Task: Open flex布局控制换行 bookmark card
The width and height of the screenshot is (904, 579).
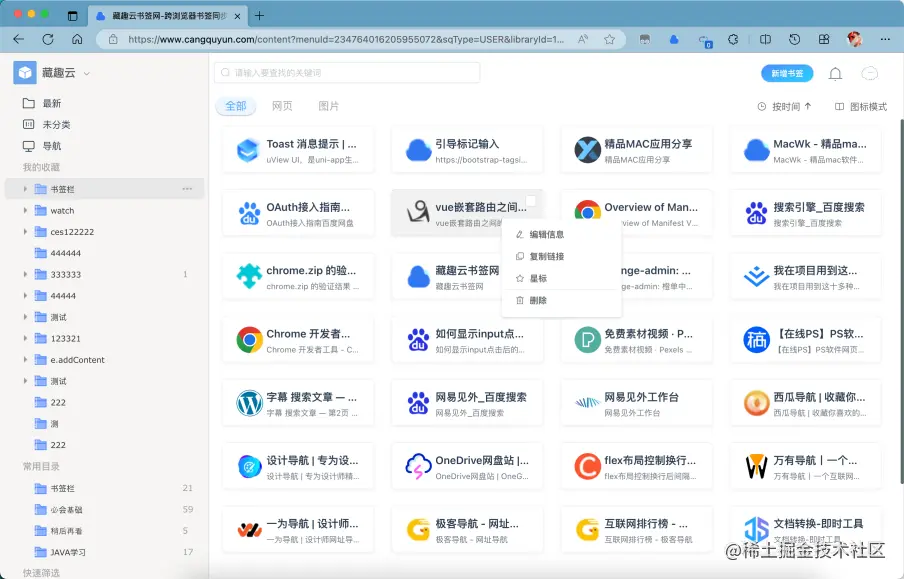Action: click(636, 467)
